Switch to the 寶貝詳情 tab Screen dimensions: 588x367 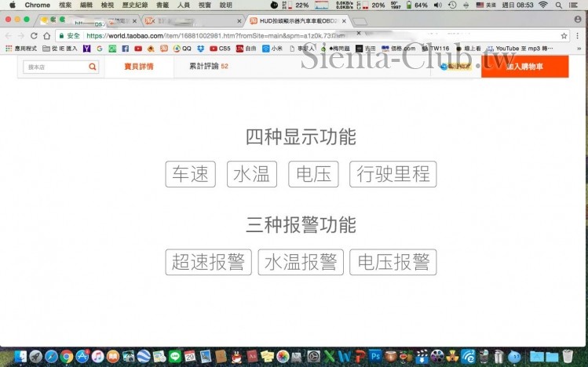(x=139, y=67)
